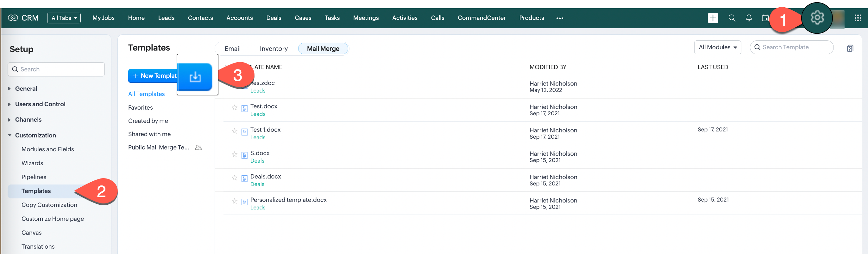
Task: Open the All Tabs dropdown
Action: (x=64, y=18)
